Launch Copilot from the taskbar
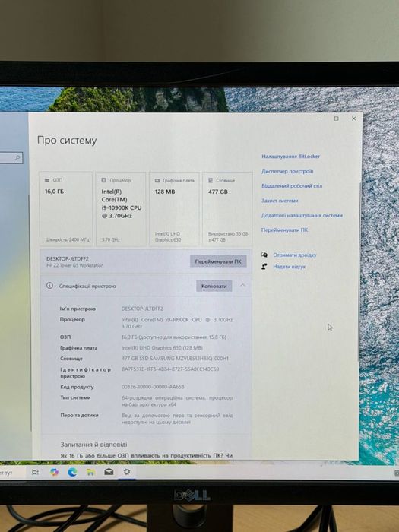This screenshot has height=532, width=399. (x=54, y=472)
